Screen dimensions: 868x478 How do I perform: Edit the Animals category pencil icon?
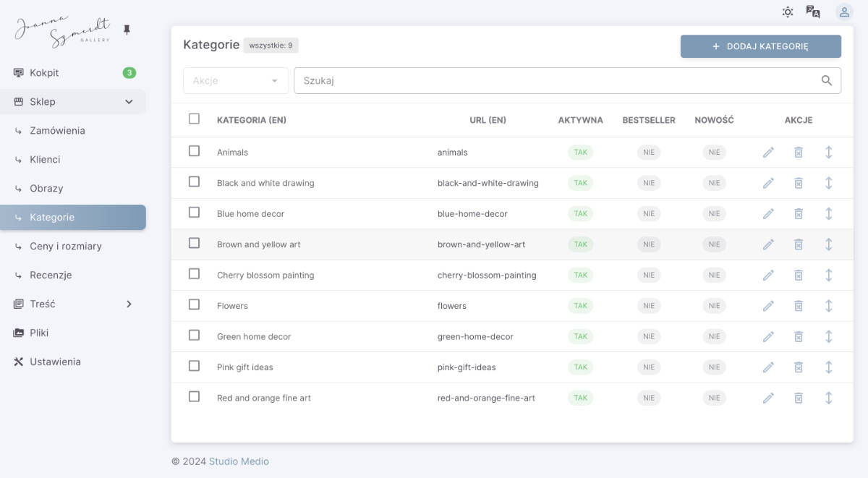coord(768,153)
